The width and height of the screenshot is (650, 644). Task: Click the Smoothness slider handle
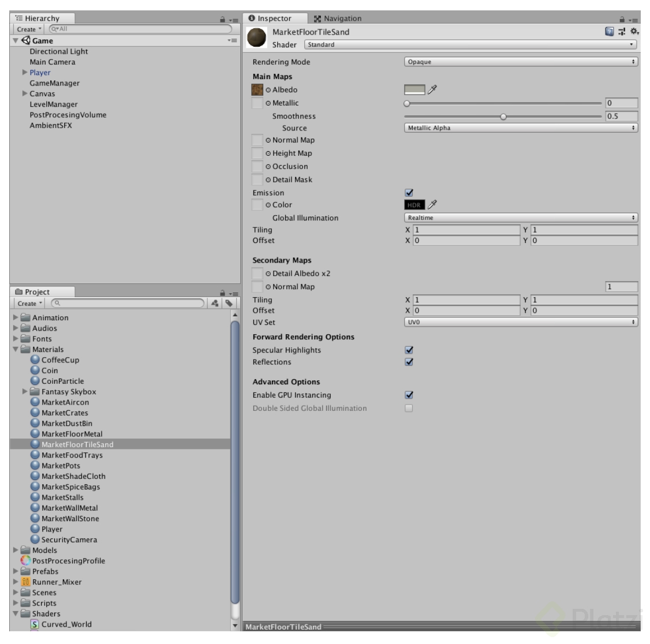[503, 117]
